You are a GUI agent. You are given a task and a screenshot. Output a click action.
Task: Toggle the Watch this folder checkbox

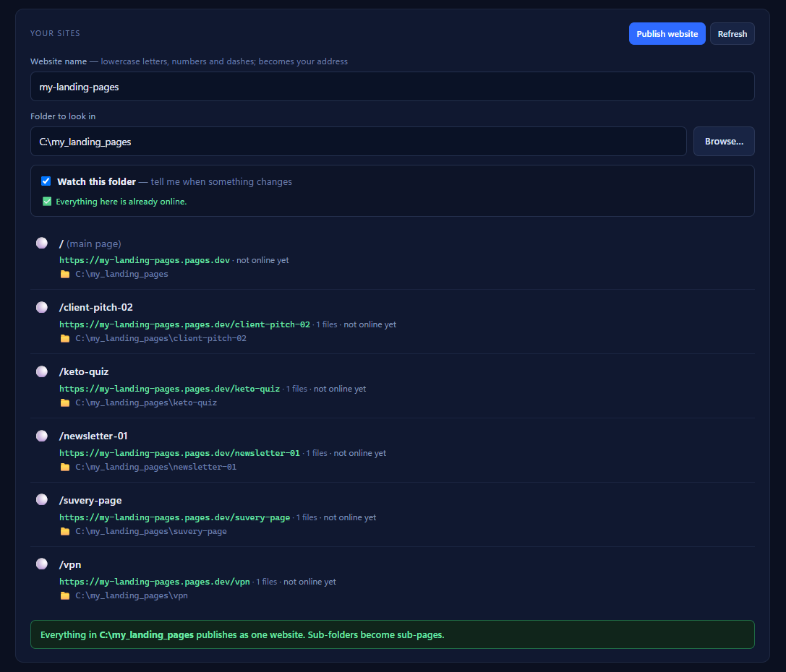tap(46, 181)
